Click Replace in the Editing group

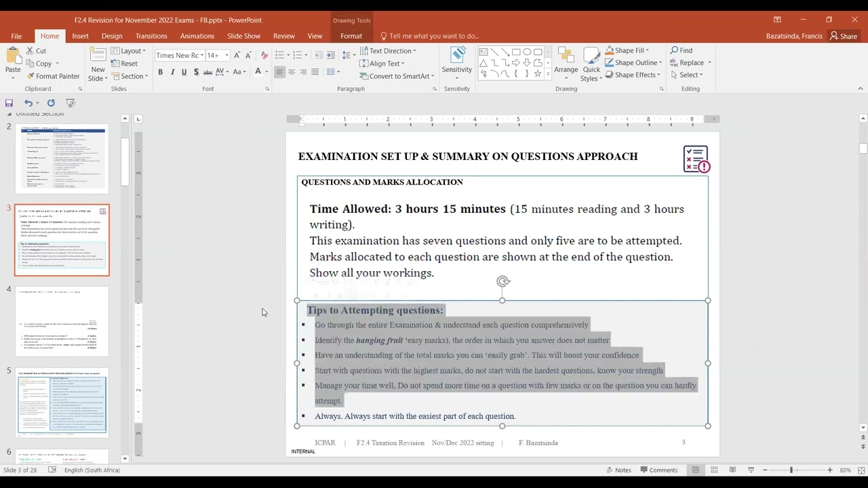pos(690,62)
